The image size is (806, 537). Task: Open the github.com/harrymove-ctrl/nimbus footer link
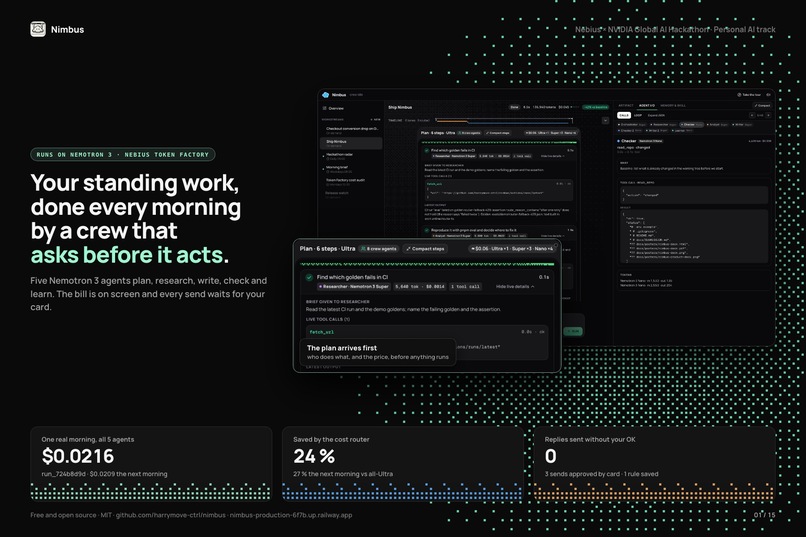[170, 515]
